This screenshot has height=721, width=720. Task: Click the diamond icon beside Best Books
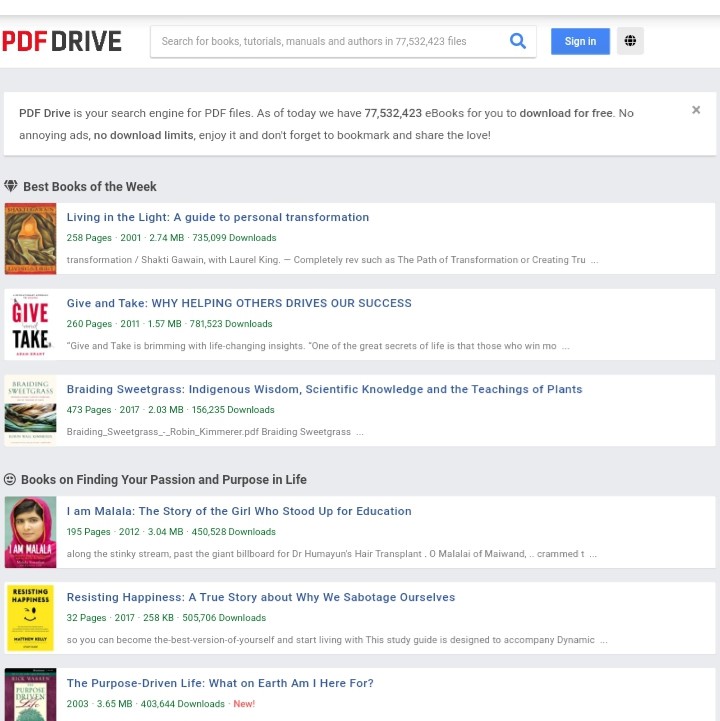11,186
